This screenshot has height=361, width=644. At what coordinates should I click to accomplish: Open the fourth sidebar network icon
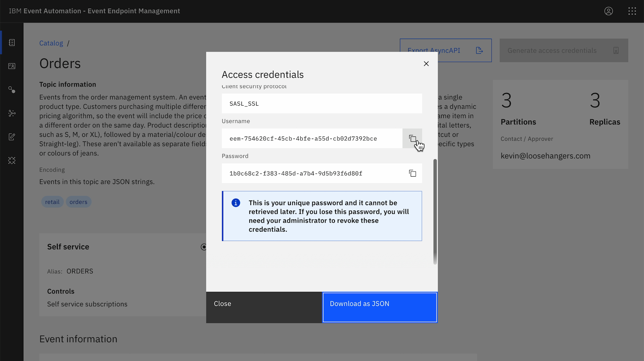(x=12, y=113)
